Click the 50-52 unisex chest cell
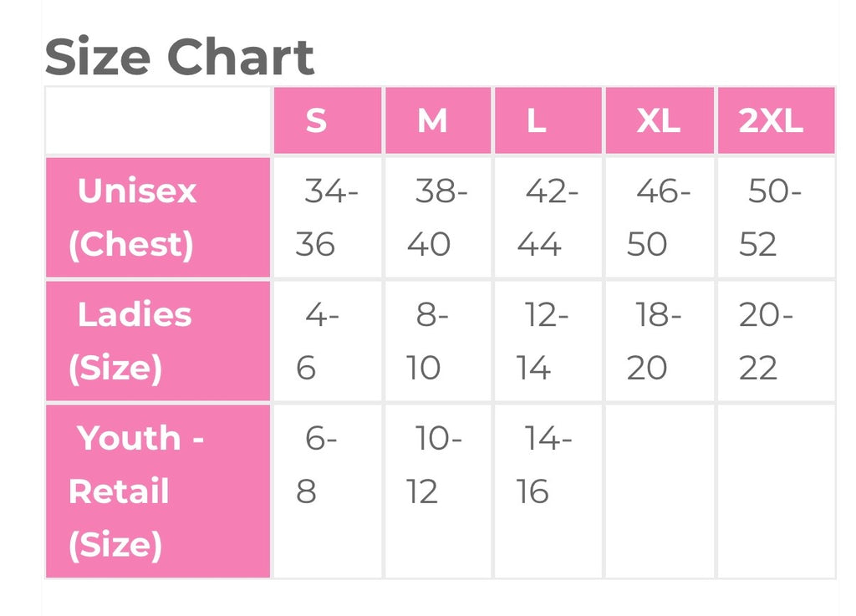Image resolution: width=856 pixels, height=616 pixels. 777,217
